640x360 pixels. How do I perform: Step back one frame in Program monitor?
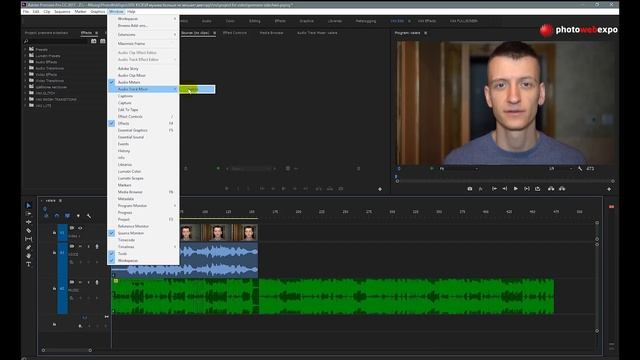[505, 189]
